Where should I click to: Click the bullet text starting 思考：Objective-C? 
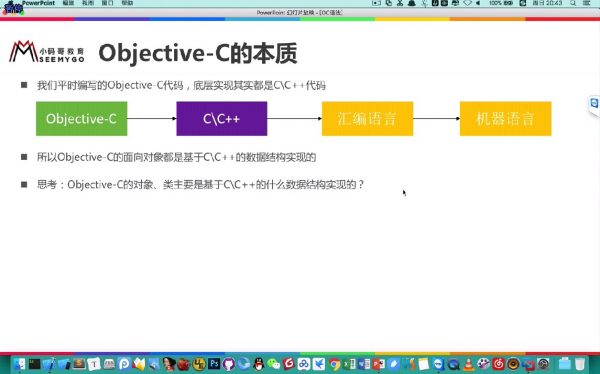201,185
